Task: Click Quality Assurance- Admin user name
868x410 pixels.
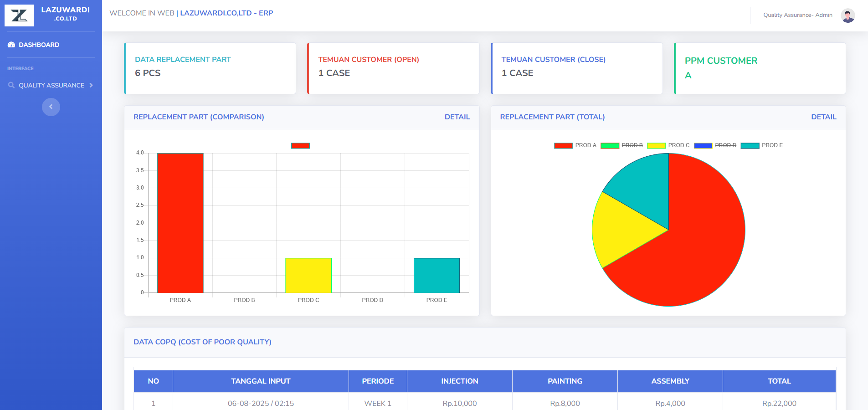Action: 797,15
